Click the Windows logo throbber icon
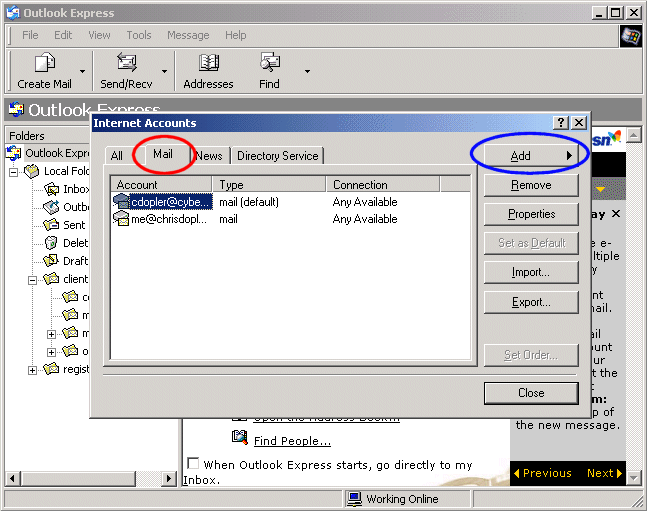Viewport: 647px width, 511px height. click(x=631, y=36)
